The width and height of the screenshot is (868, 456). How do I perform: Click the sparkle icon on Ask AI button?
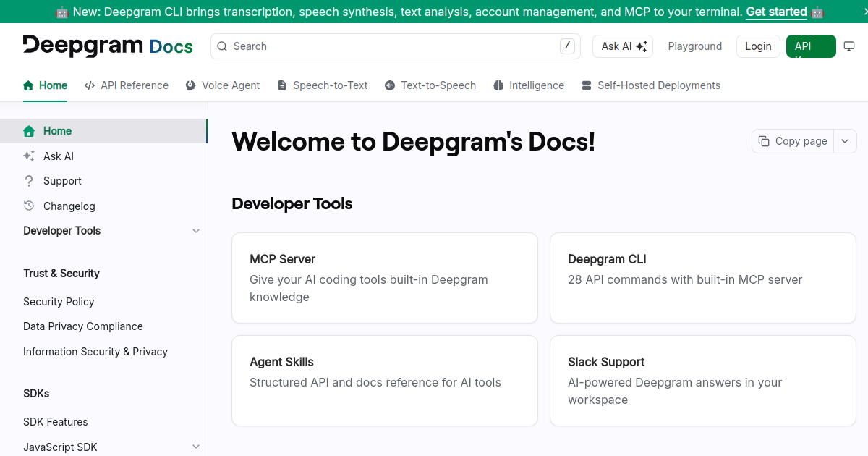pyautogui.click(x=641, y=46)
